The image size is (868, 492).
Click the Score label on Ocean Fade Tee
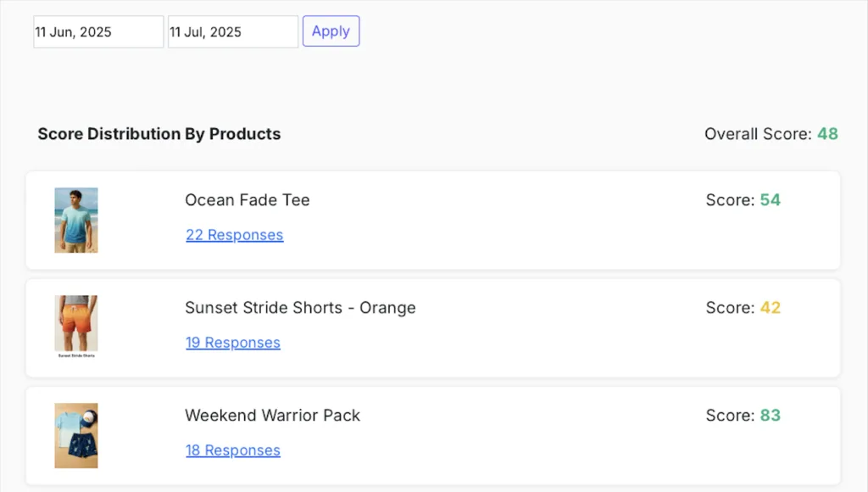coord(729,200)
